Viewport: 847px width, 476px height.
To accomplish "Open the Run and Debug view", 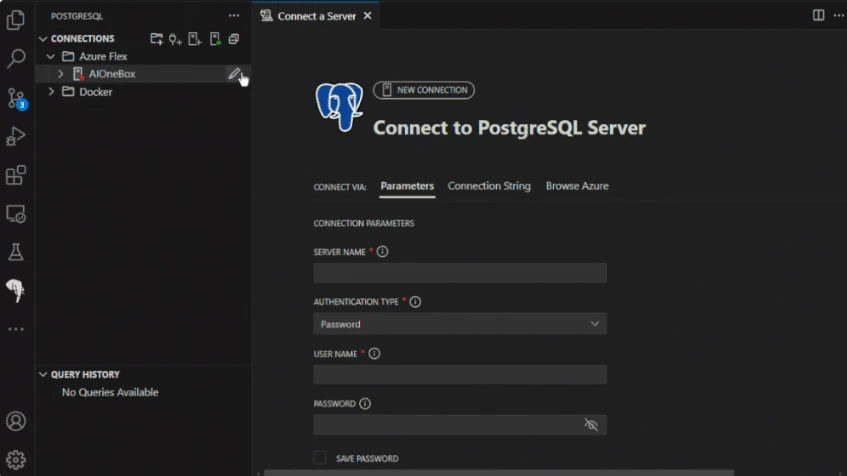I will pos(16,136).
